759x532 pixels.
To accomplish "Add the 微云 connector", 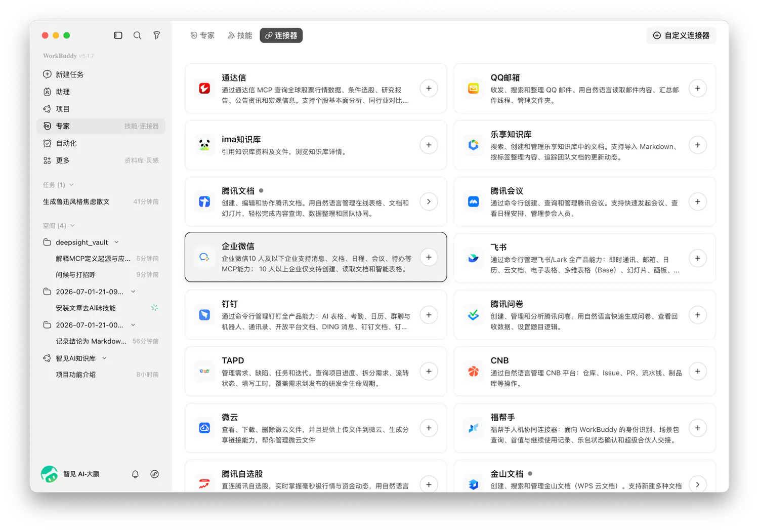I will pyautogui.click(x=429, y=428).
